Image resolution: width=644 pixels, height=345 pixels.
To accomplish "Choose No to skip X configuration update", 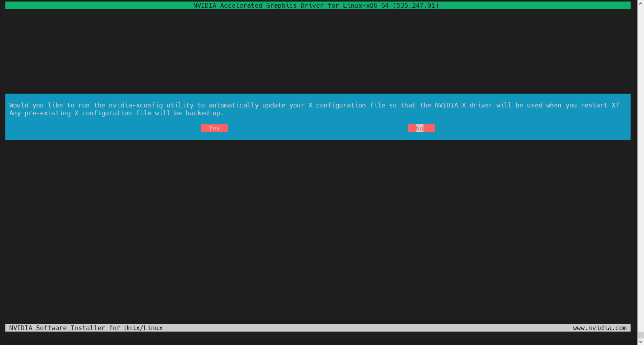I will 421,128.
